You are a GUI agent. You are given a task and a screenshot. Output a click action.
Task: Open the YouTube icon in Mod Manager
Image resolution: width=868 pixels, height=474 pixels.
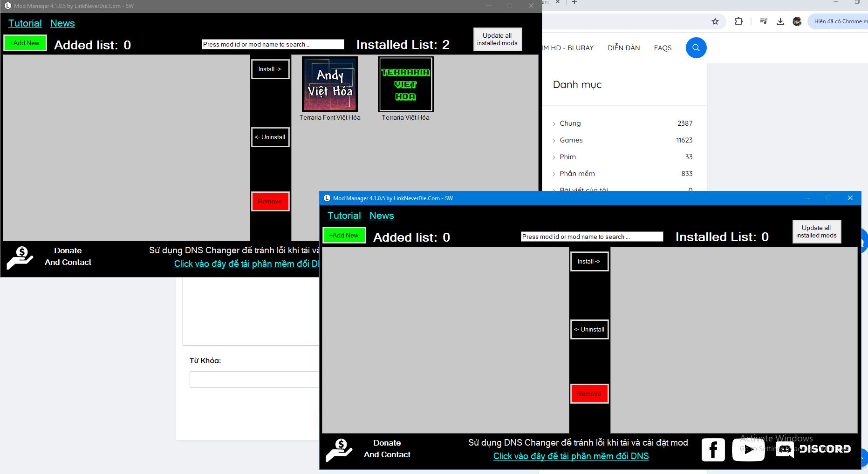[x=748, y=449]
